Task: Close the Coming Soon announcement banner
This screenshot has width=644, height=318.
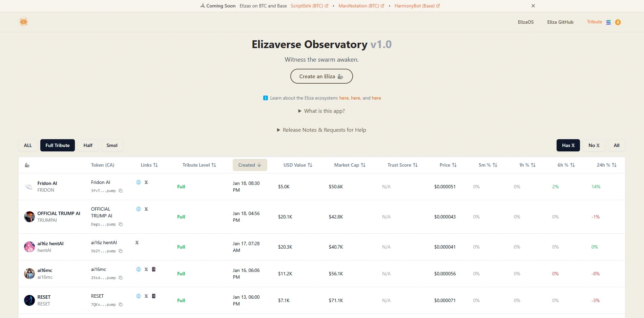Action: [533, 6]
